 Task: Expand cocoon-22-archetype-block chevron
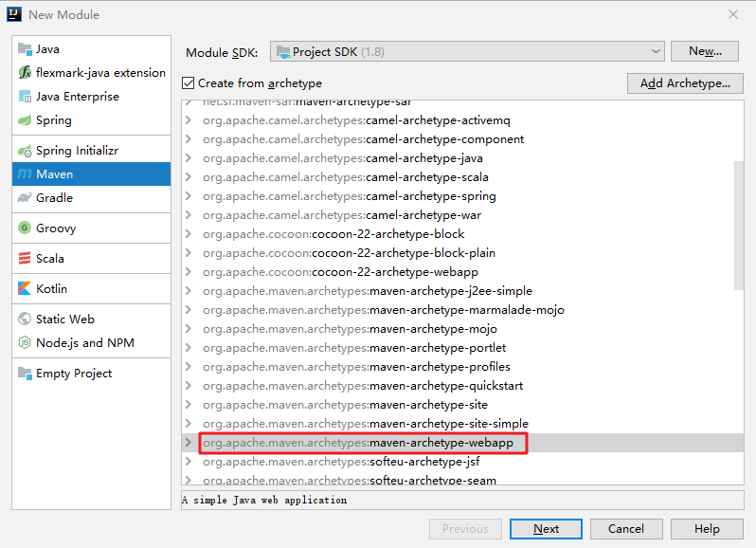(189, 234)
